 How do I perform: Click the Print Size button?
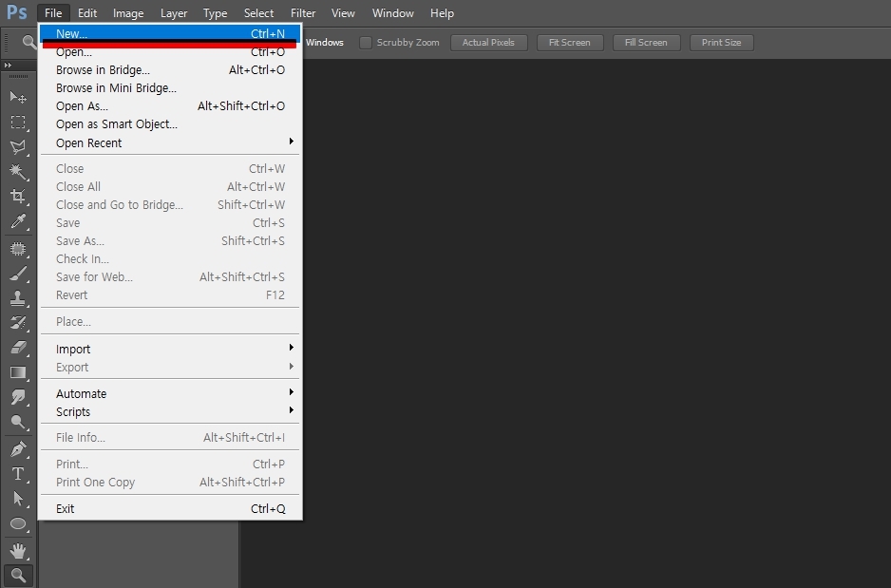721,43
